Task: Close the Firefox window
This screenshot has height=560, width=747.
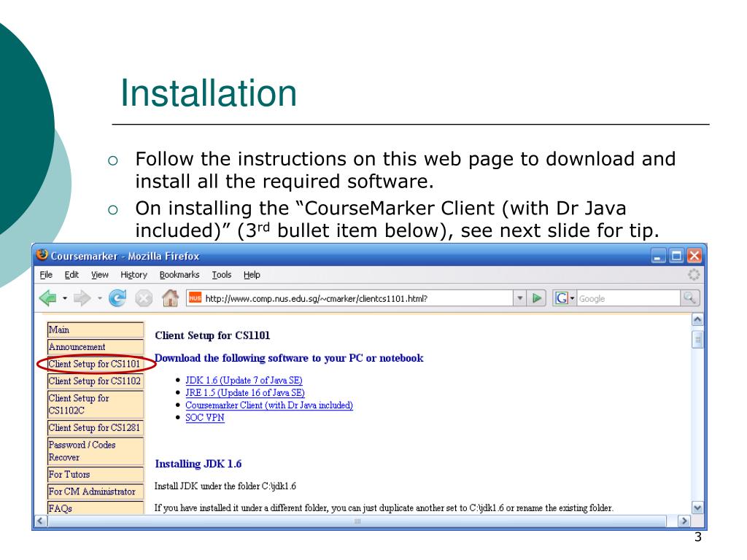Action: 694,256
